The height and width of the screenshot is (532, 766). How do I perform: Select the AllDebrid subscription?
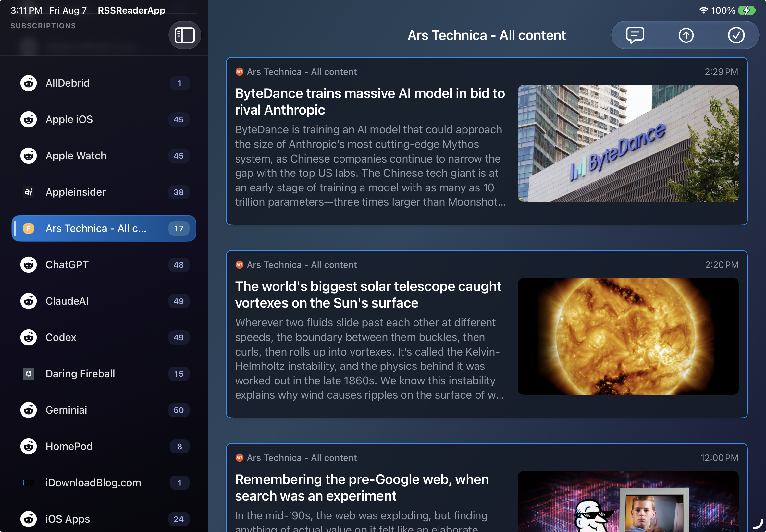pos(104,83)
